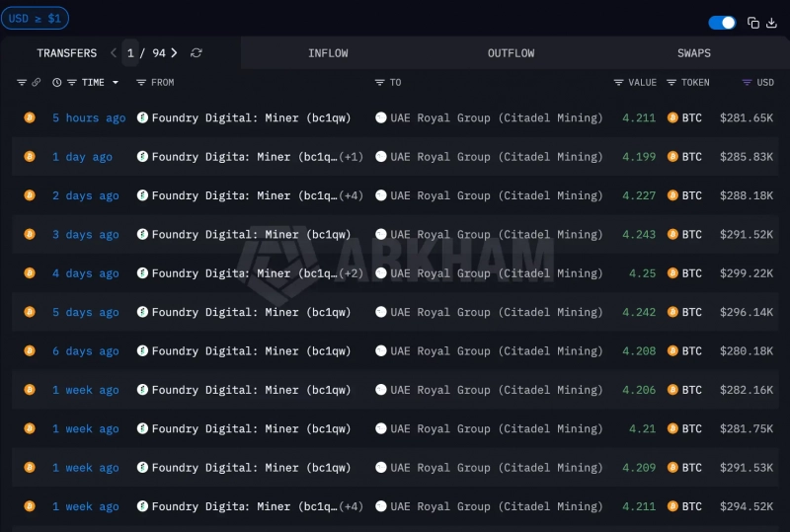
Task: Open the USD column filter icon
Action: tap(748, 82)
